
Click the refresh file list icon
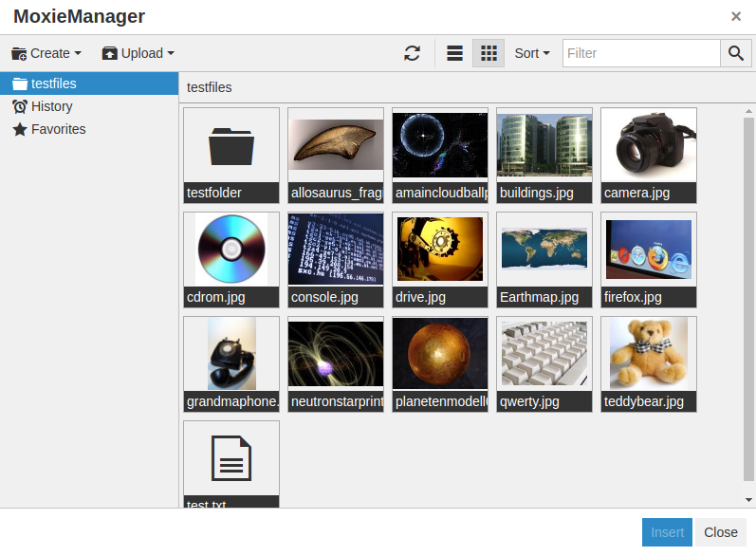coord(412,53)
